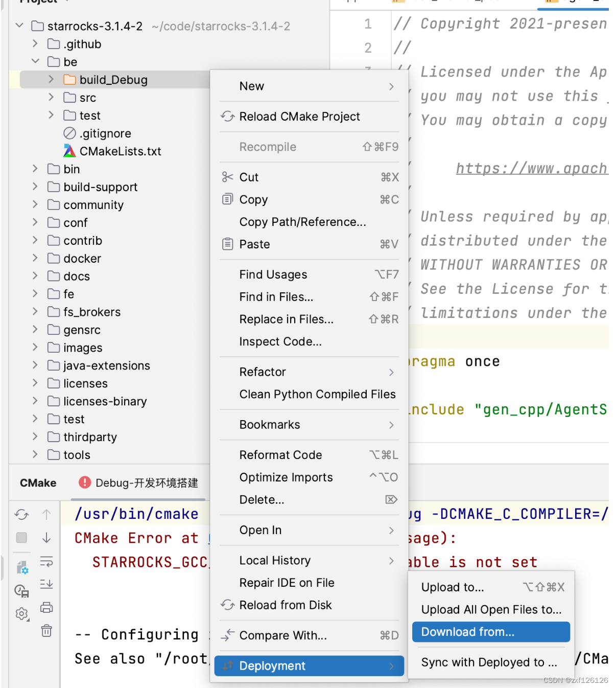Viewport: 616px width, 688px height.
Task: Click the print icon in CMake output
Action: (46, 607)
